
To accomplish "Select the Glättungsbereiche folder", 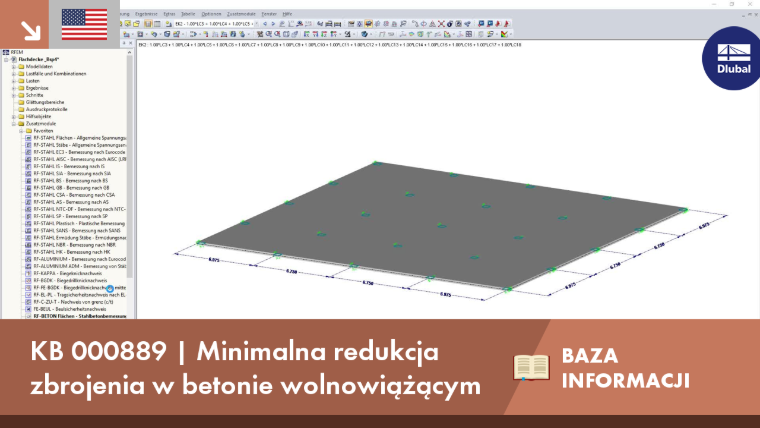I will pyautogui.click(x=45, y=102).
